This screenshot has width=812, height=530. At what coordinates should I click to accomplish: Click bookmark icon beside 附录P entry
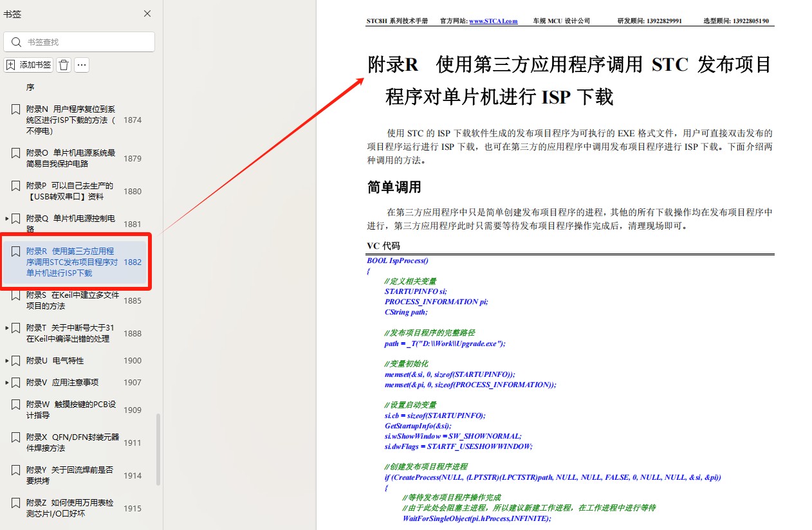tap(16, 186)
